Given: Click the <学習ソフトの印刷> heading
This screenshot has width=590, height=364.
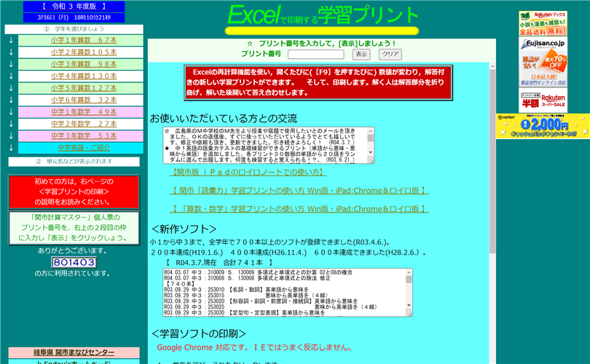Looking at the screenshot, I should click(x=199, y=333).
